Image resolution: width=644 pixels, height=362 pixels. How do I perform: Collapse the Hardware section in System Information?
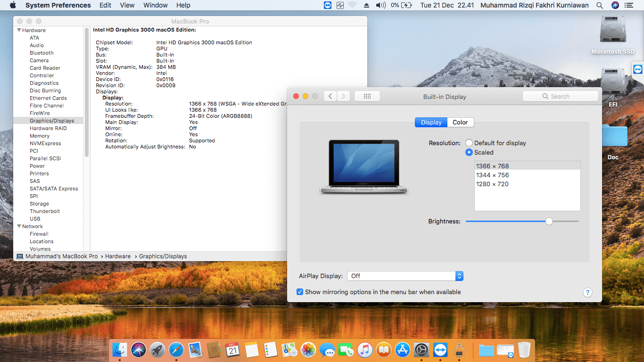click(19, 30)
